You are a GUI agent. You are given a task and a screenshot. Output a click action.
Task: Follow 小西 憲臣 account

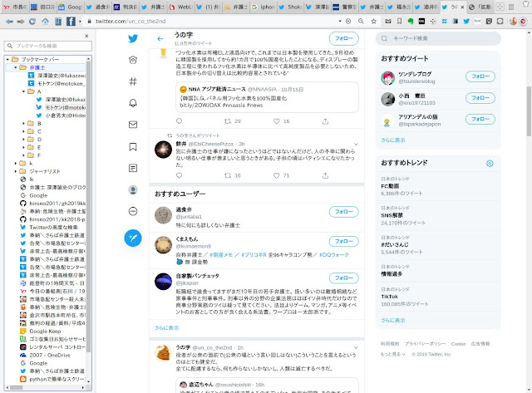(480, 98)
